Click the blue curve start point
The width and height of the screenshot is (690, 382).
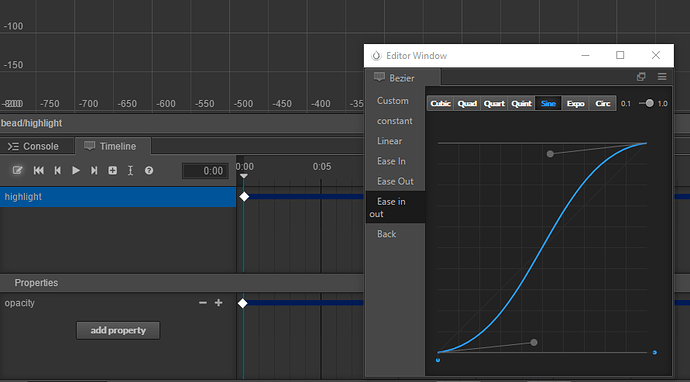pyautogui.click(x=438, y=360)
